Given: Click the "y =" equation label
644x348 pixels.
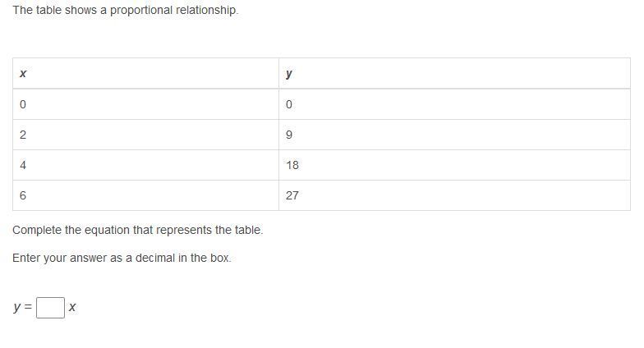Looking at the screenshot, I should tap(22, 307).
